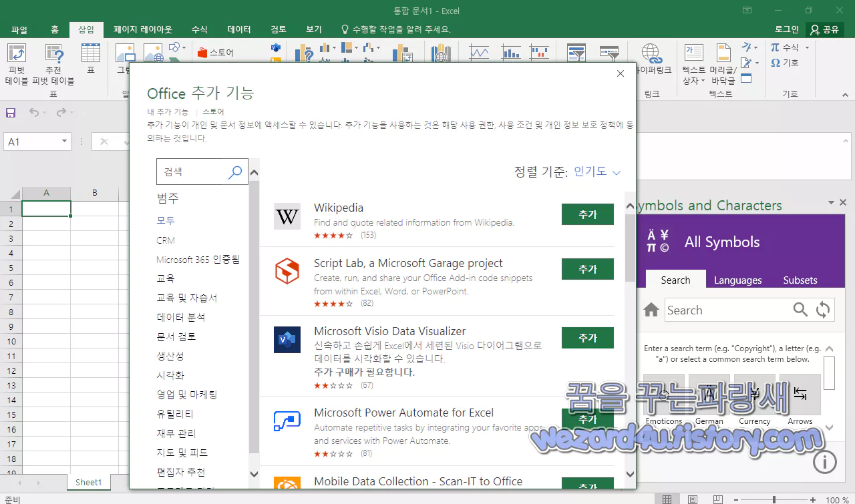
Task: Click the Script Lab add-in icon
Action: 287,272
